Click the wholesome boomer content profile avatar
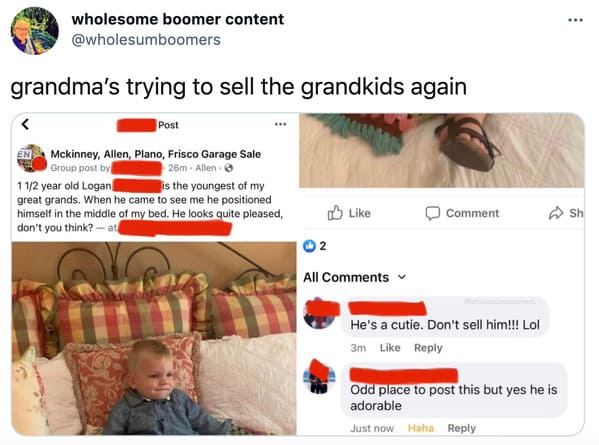 35,31
